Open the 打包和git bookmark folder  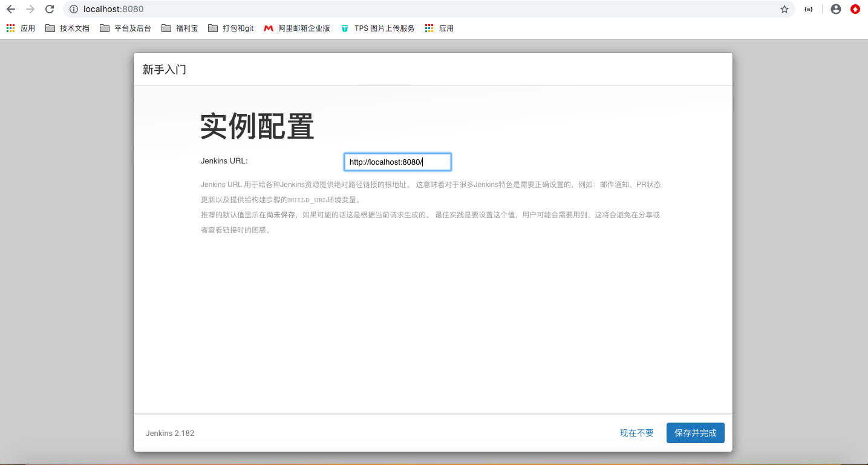(230, 28)
